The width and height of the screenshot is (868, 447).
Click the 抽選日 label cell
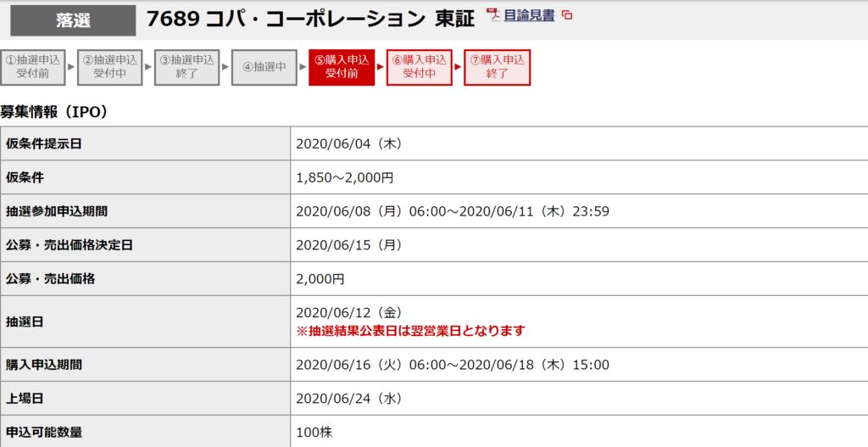145,321
